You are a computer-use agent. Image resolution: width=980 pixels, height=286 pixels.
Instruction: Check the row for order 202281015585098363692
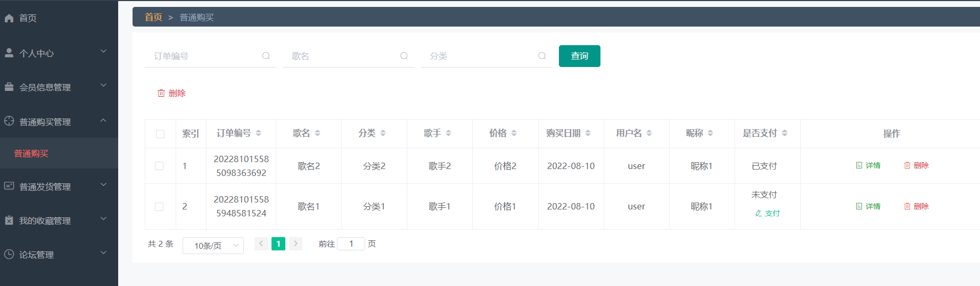pos(159,166)
